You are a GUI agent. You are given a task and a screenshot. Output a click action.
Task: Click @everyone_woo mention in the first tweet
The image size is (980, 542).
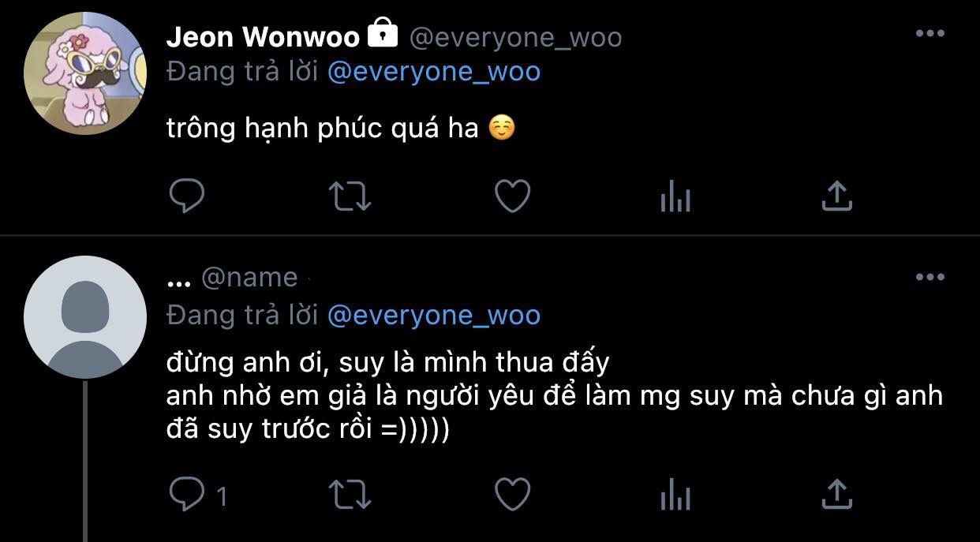click(x=433, y=72)
